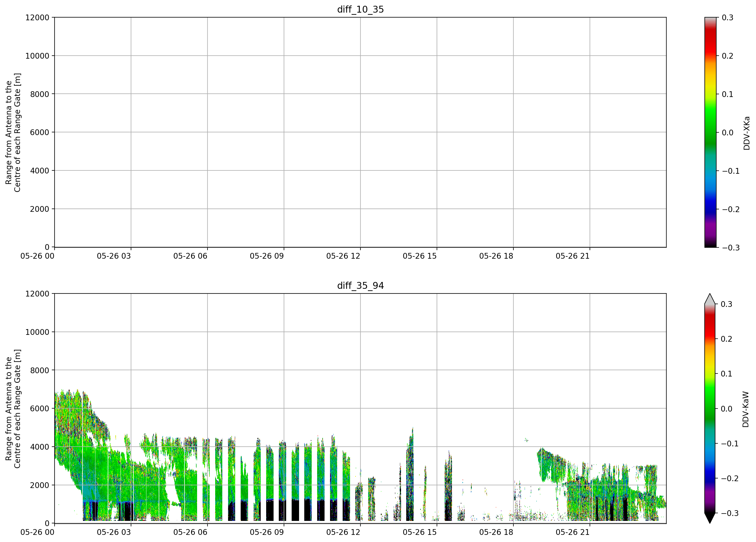Click the 2000 tick on diff_35_94 y-axis
The image size is (756, 542).
pyautogui.click(x=40, y=485)
